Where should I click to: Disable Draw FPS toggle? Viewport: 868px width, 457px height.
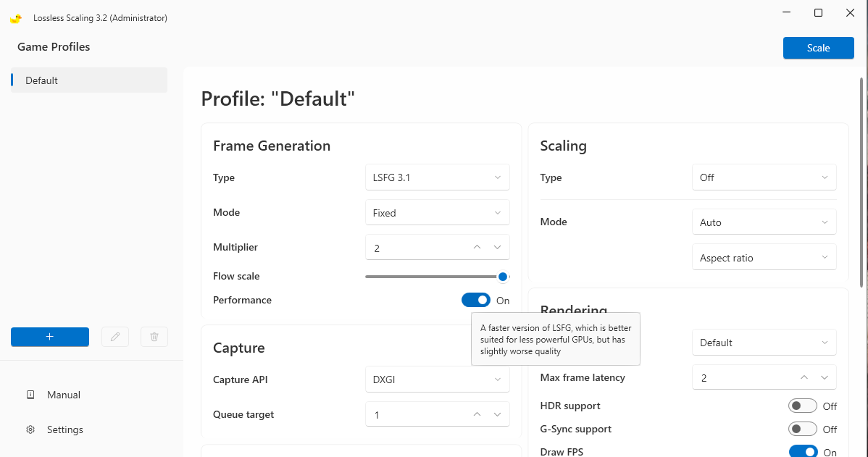[x=803, y=451]
